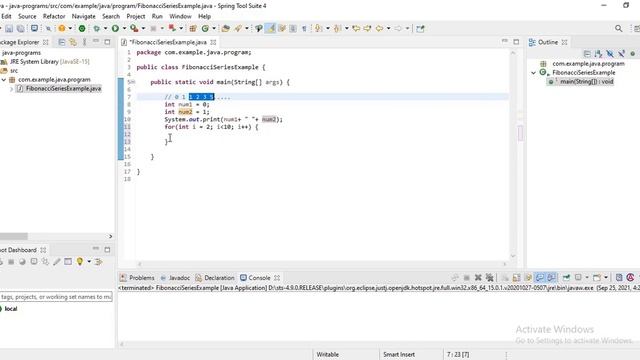Open dropdown next to Back navigation arrow
Image resolution: width=640 pixels, height=360 pixels.
pos(388,29)
